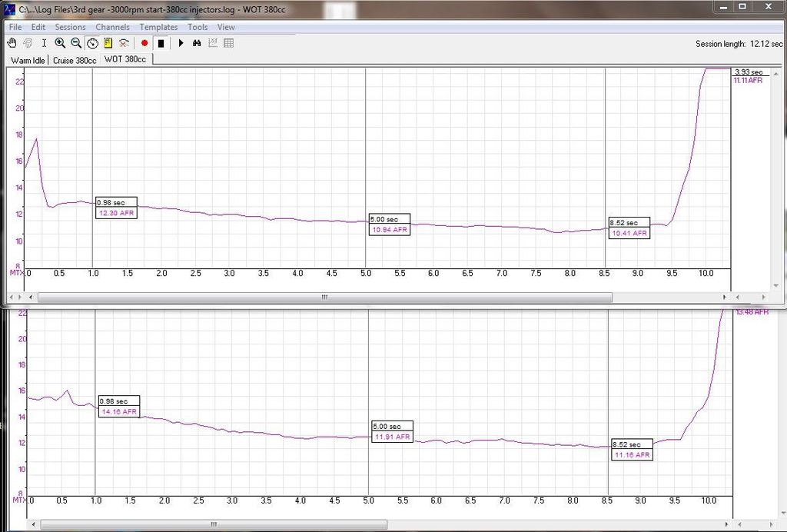Screen dimensions: 787x532
Task: Click the second tab-scroll arrow on upper graph
Action: coord(20,297)
